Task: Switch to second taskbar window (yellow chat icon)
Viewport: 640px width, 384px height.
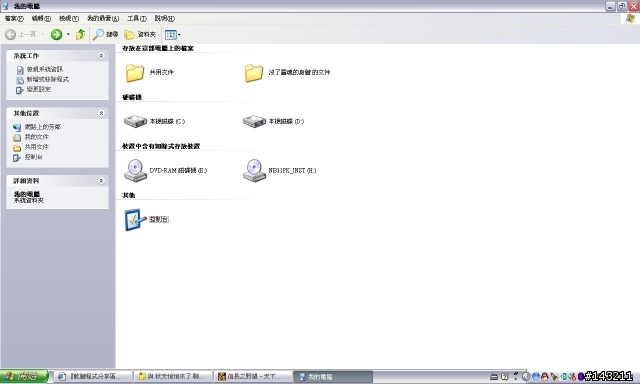Action: (x=174, y=376)
